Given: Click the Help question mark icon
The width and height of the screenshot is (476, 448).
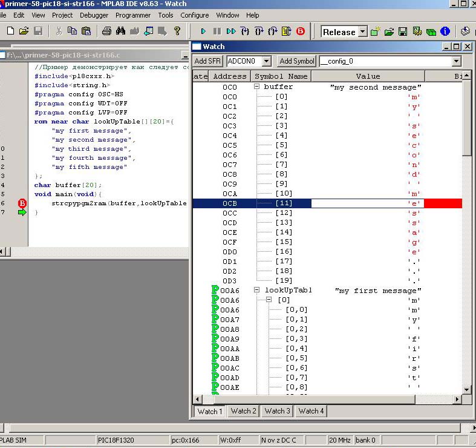Looking at the screenshot, I should click(x=177, y=31).
